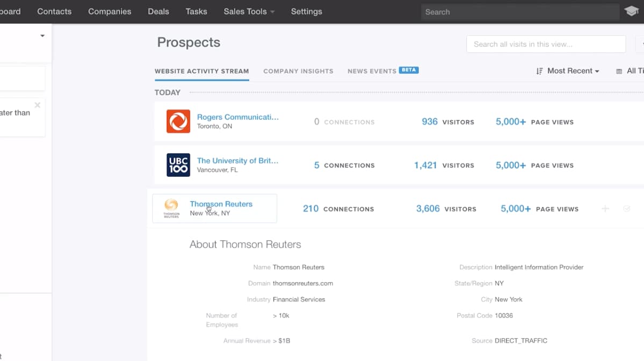Switch to the News Events tab
Viewport: 644px width, 361px height.
pyautogui.click(x=372, y=71)
